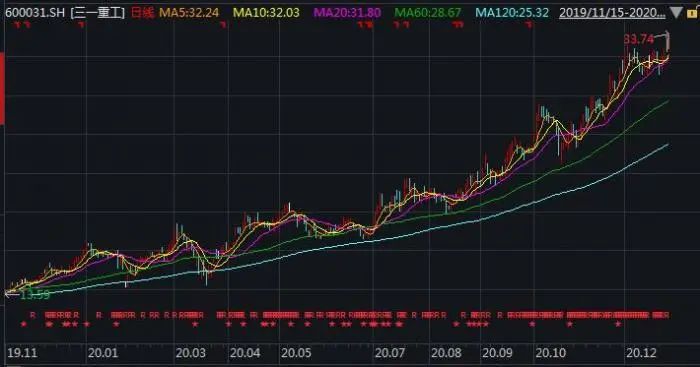Open the date range dropdown triangle
Image resolution: width=700 pixels, height=367 pixels.
676,13
